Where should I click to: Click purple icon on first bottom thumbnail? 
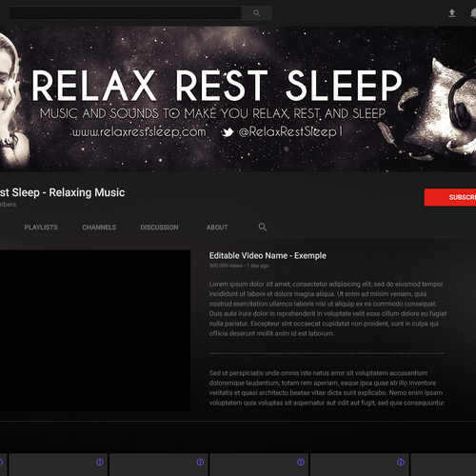point(100,463)
